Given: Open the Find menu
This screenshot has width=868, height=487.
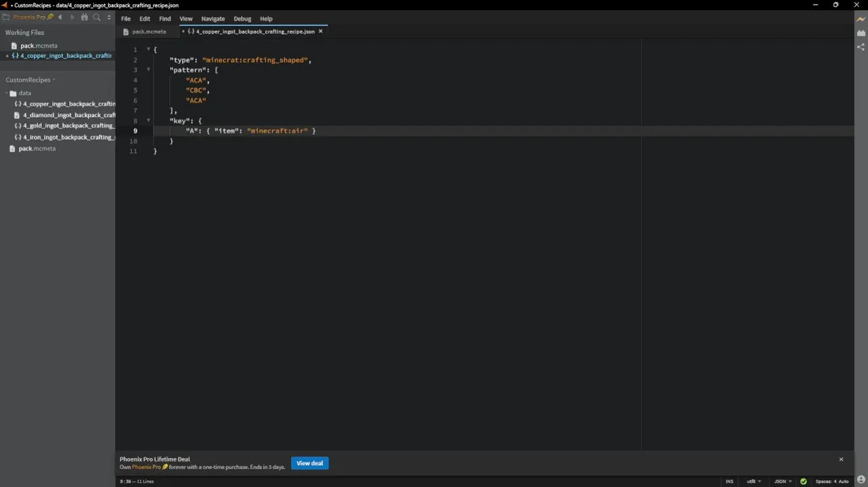Looking at the screenshot, I should pos(165,19).
